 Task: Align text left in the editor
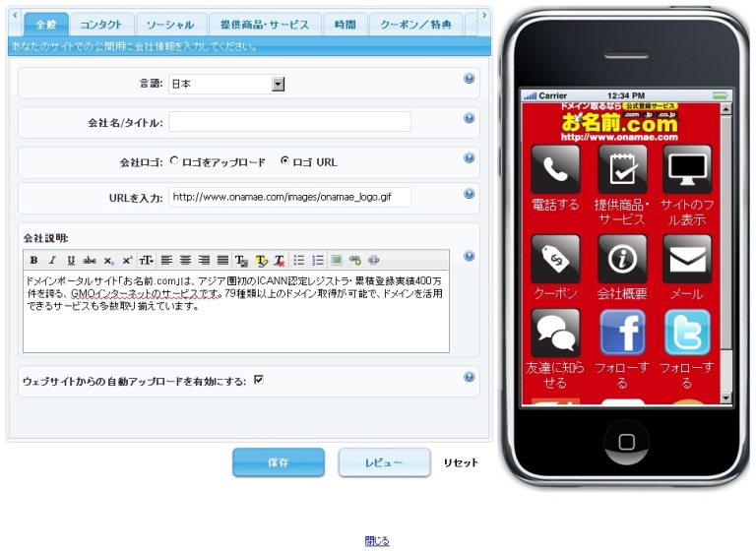click(166, 261)
